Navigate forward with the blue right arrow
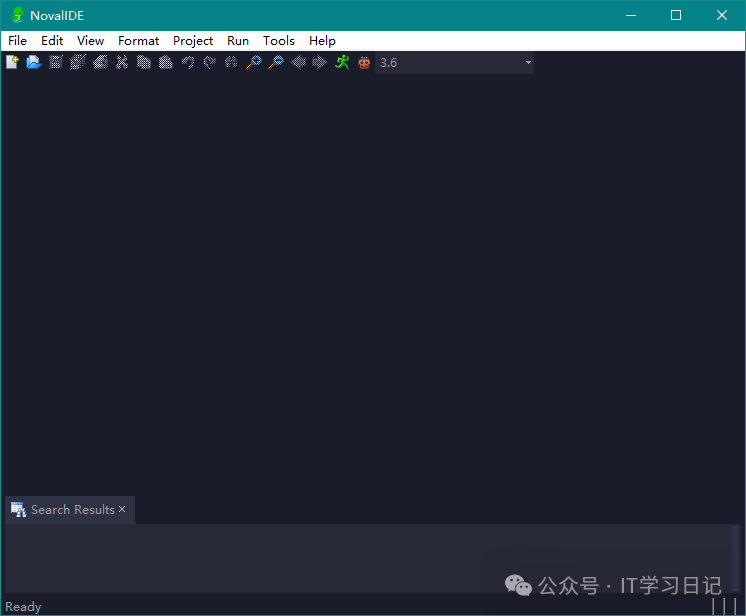 (x=320, y=62)
